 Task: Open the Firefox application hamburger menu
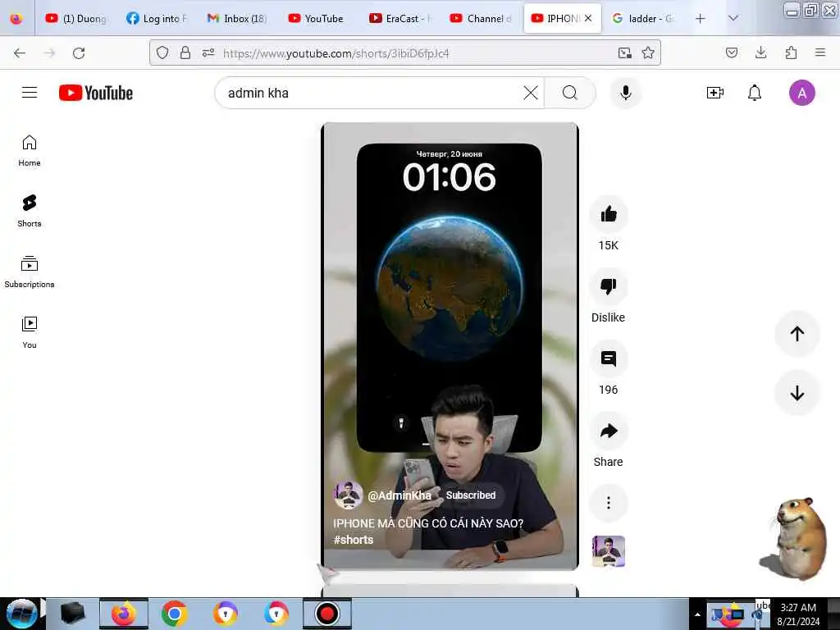tap(820, 52)
